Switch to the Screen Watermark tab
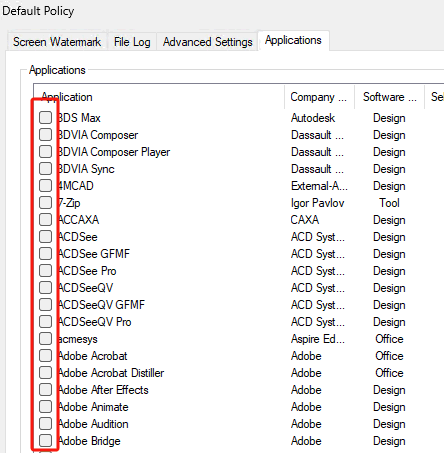The width and height of the screenshot is (444, 453). click(57, 42)
